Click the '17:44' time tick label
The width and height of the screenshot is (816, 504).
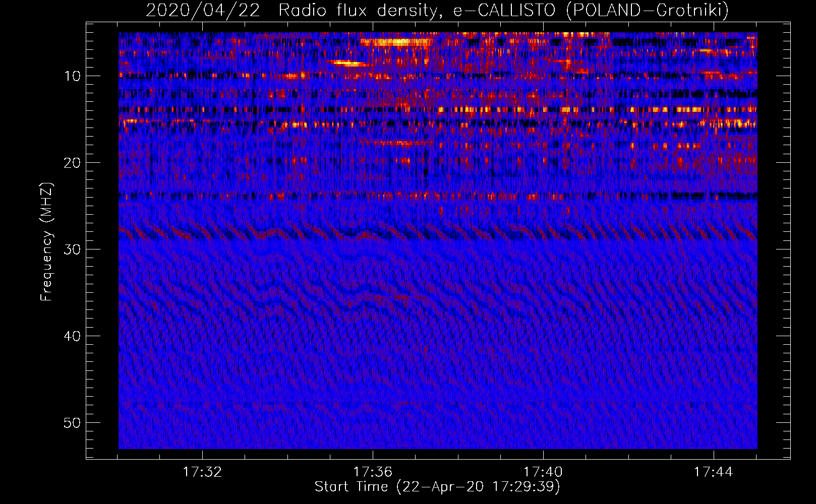coord(713,472)
